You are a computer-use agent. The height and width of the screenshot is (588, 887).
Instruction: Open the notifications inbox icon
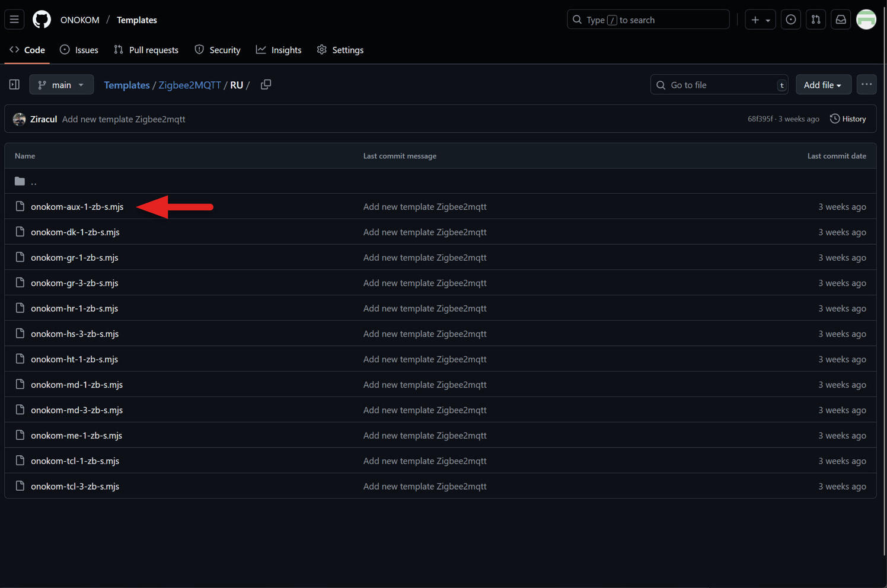pyautogui.click(x=841, y=20)
